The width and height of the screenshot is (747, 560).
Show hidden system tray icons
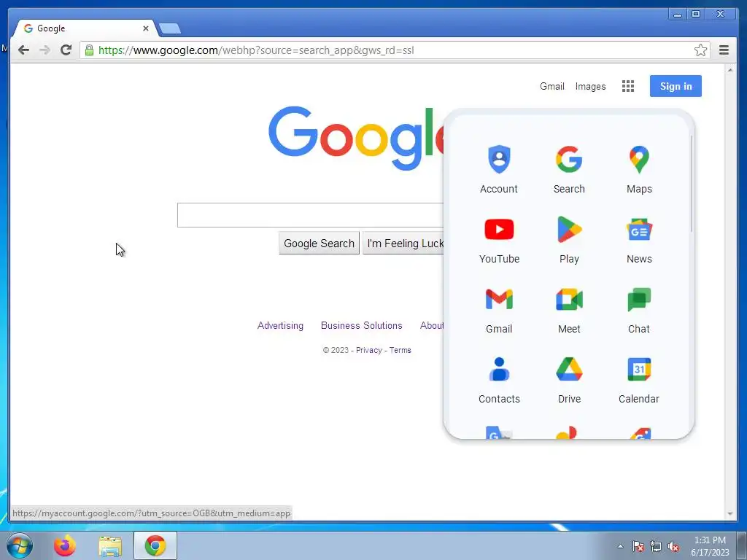point(620,546)
